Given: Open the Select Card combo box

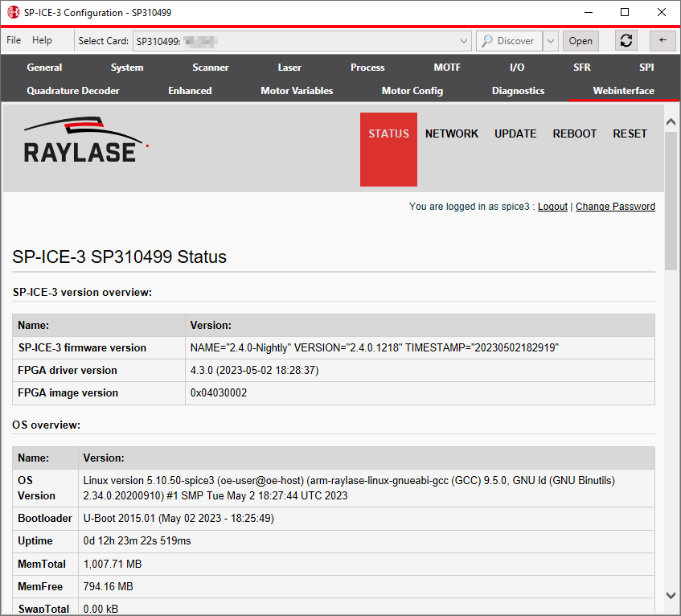Looking at the screenshot, I should pos(302,41).
